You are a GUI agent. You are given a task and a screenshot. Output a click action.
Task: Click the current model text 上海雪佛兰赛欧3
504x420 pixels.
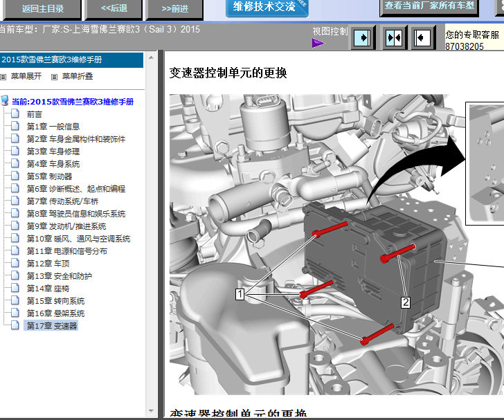click(x=106, y=29)
